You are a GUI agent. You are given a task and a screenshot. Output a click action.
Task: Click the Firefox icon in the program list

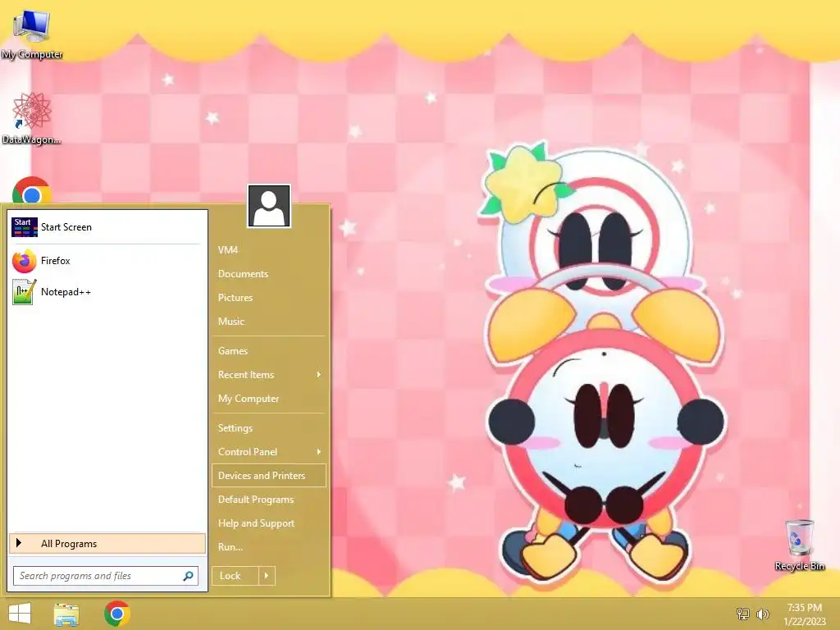click(24, 261)
